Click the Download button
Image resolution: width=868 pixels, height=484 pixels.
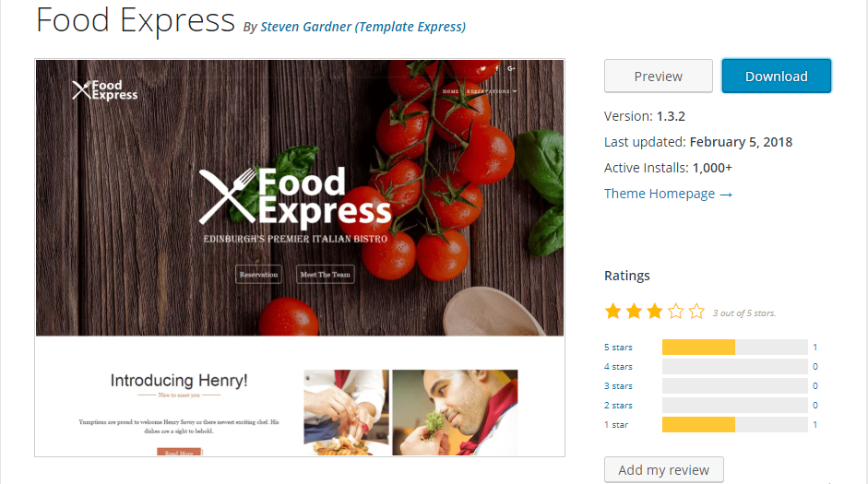pos(776,76)
